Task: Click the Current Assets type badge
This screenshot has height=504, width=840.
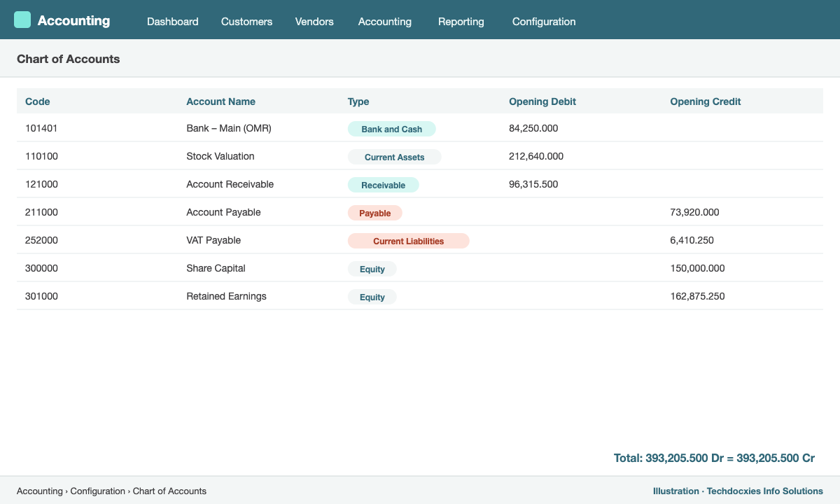Action: click(395, 157)
